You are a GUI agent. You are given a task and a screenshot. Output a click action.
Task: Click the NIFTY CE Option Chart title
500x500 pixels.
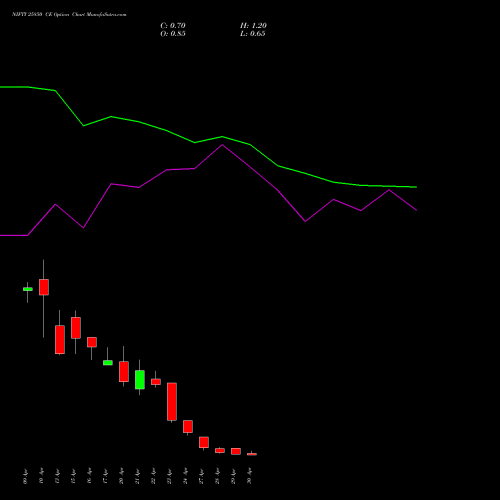69,15
